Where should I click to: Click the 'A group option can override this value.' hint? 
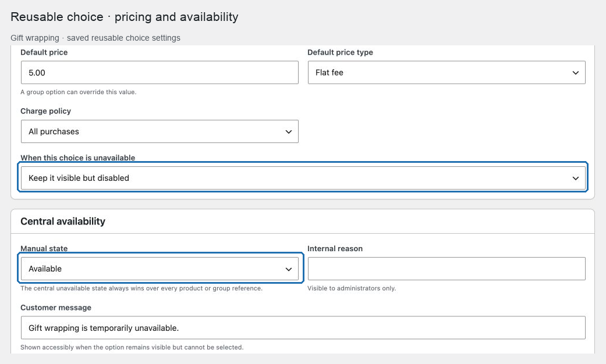79,92
